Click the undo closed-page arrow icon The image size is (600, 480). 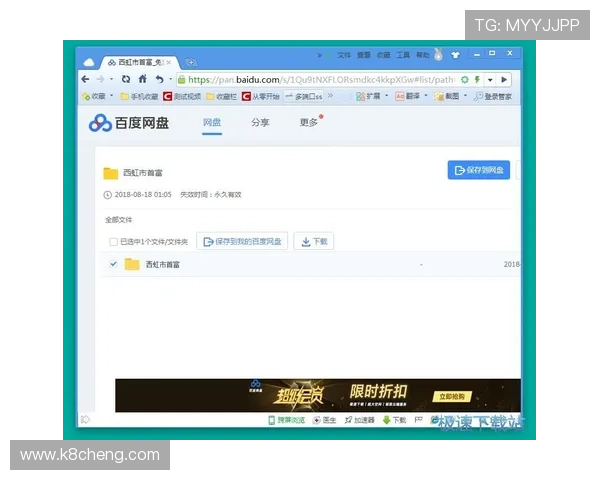(x=160, y=79)
